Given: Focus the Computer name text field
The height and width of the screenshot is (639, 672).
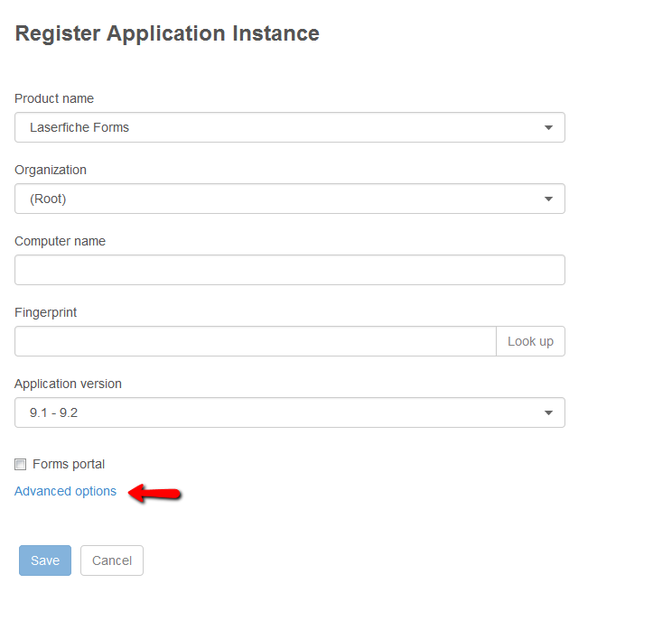Looking at the screenshot, I should pos(290,270).
